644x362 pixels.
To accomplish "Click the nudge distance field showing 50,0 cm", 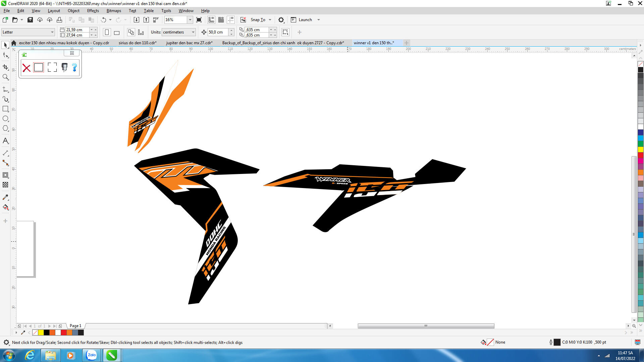I will 218,32.
